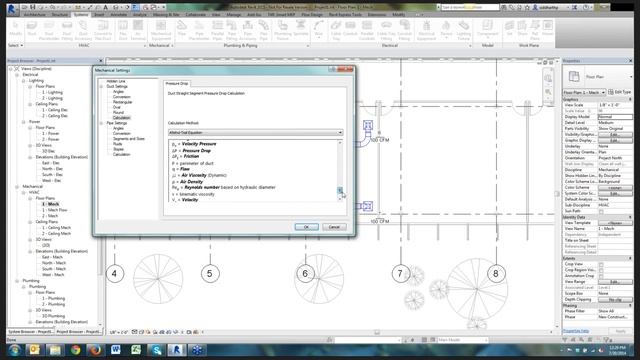The height and width of the screenshot is (360, 640).
Task: Select the Duct tool in HVAC panel
Action: (32, 29)
